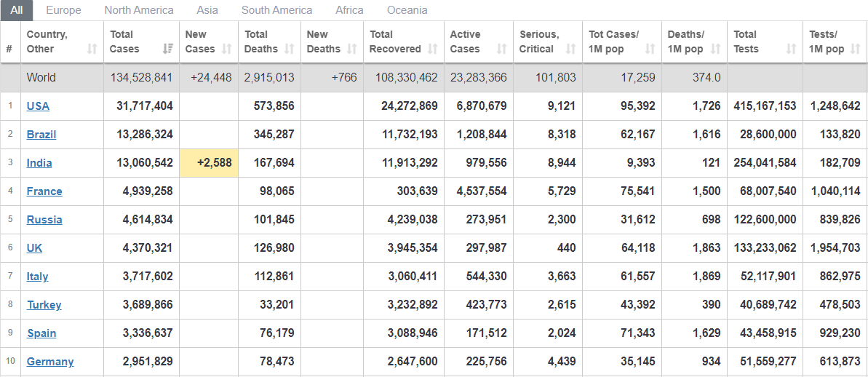Click World deaths per million 374.0
Screen dimensions: 868x377
tap(706, 77)
